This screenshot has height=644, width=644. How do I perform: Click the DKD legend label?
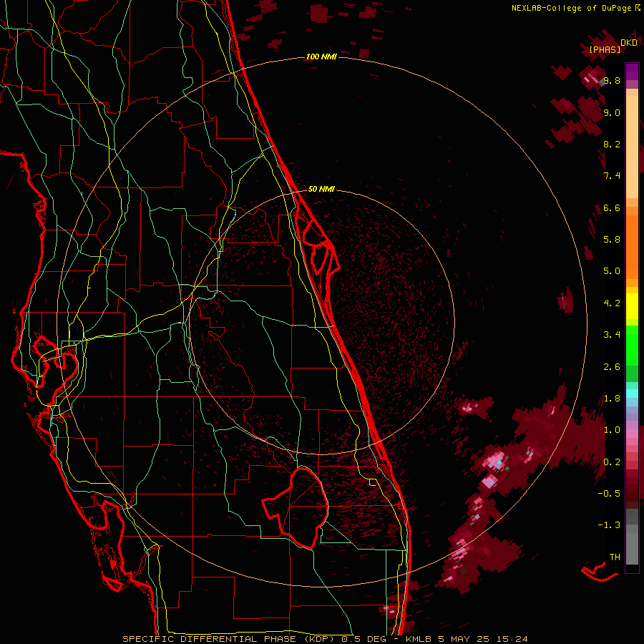tap(628, 43)
